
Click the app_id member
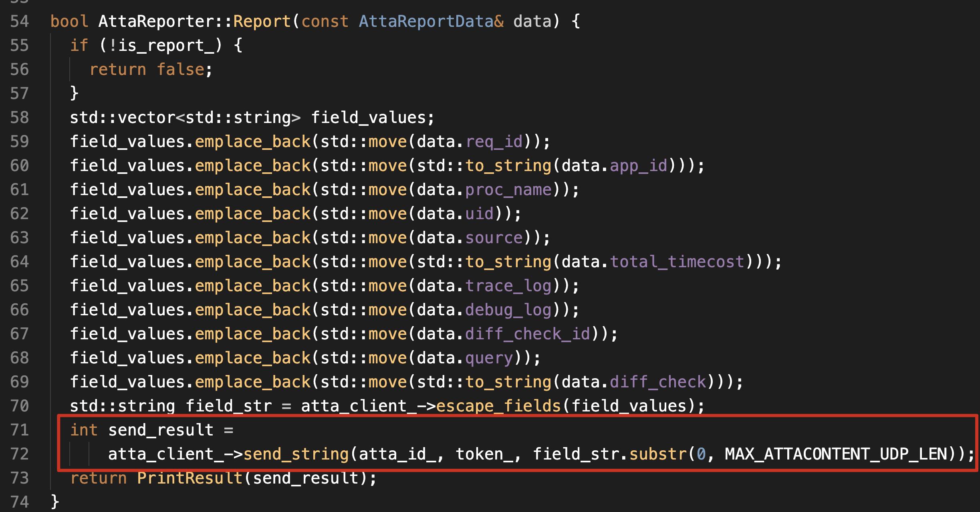638,165
